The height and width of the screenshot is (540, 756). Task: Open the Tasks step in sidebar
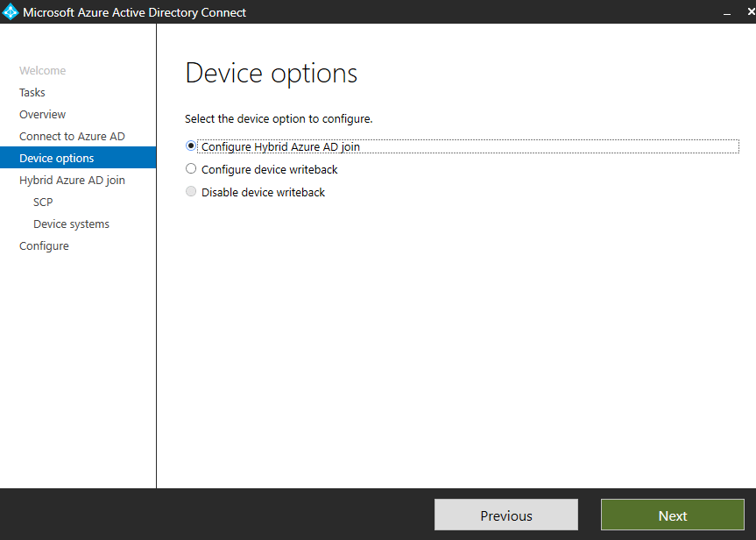point(32,93)
